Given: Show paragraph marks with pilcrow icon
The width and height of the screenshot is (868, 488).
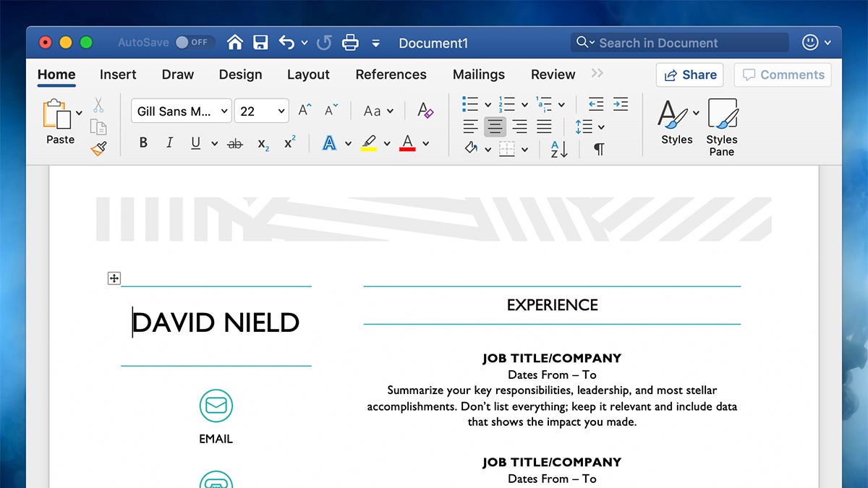Looking at the screenshot, I should (598, 149).
